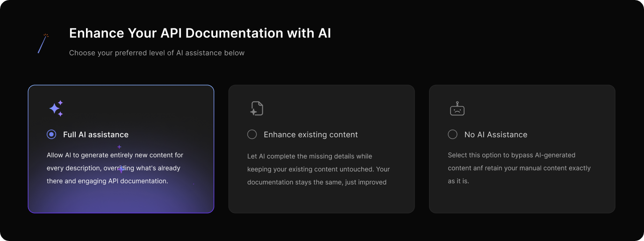Click the Allow AI to generate description text

(x=115, y=168)
